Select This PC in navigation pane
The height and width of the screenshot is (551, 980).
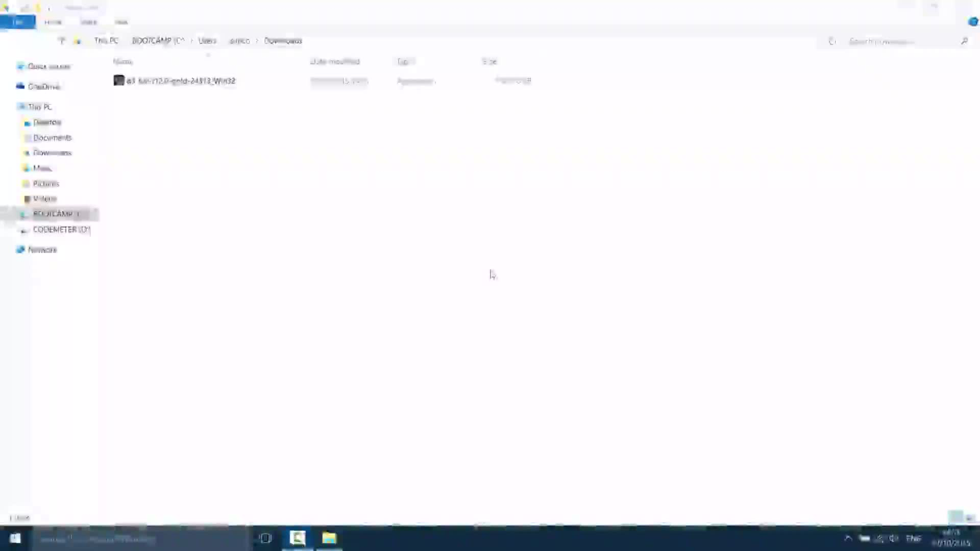[x=40, y=107]
